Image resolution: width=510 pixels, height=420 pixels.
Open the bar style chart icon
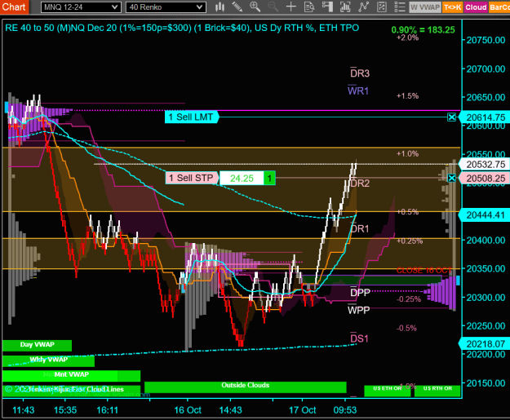coord(220,7)
